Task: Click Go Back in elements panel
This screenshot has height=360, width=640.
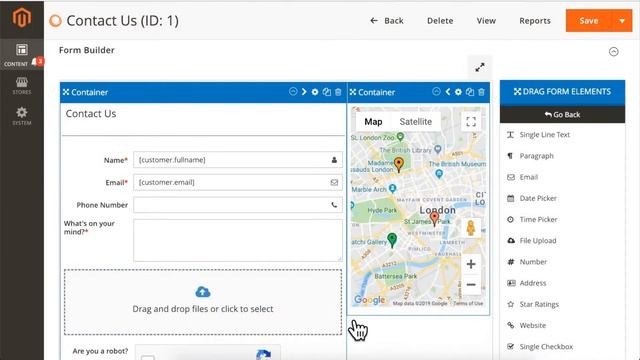Action: tap(562, 115)
